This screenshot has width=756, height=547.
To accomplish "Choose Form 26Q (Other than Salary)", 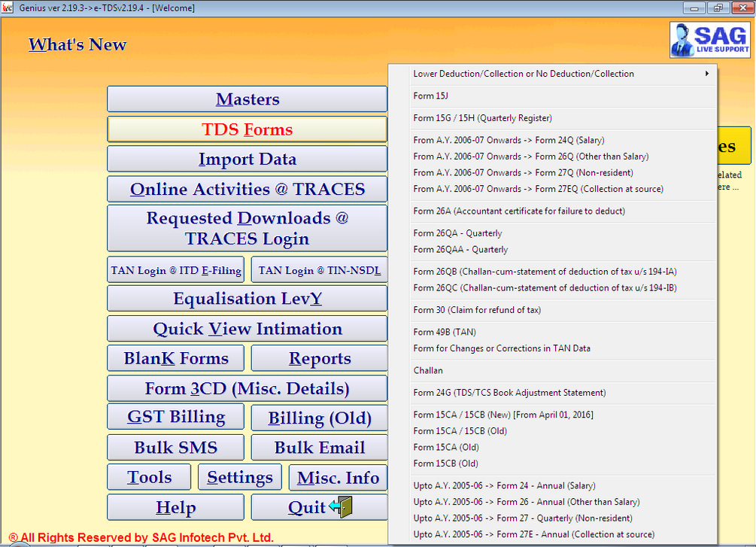I will [553, 157].
